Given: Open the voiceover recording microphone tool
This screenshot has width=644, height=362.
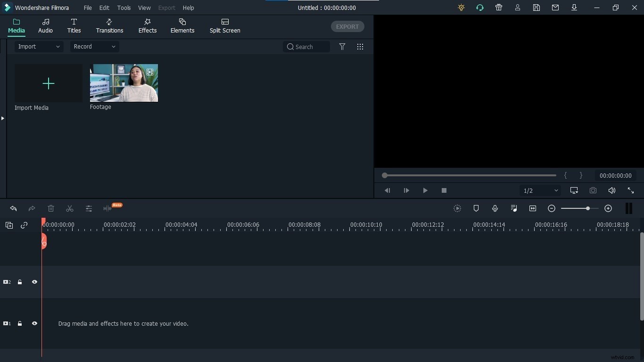Looking at the screenshot, I should pyautogui.click(x=495, y=209).
